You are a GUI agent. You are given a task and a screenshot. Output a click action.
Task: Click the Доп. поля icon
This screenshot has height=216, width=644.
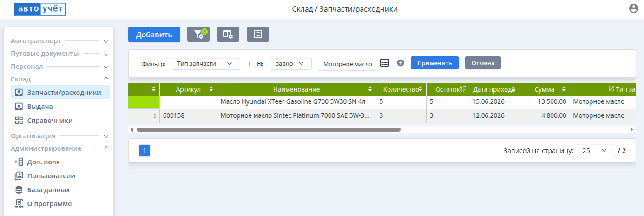[x=19, y=162]
